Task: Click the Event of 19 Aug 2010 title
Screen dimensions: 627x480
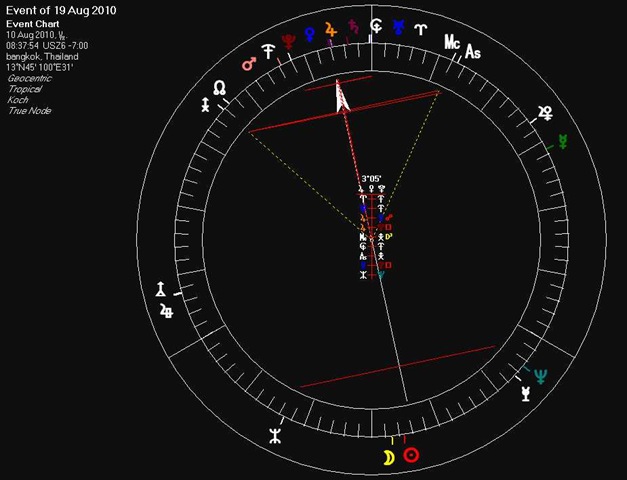Action: [x=61, y=10]
